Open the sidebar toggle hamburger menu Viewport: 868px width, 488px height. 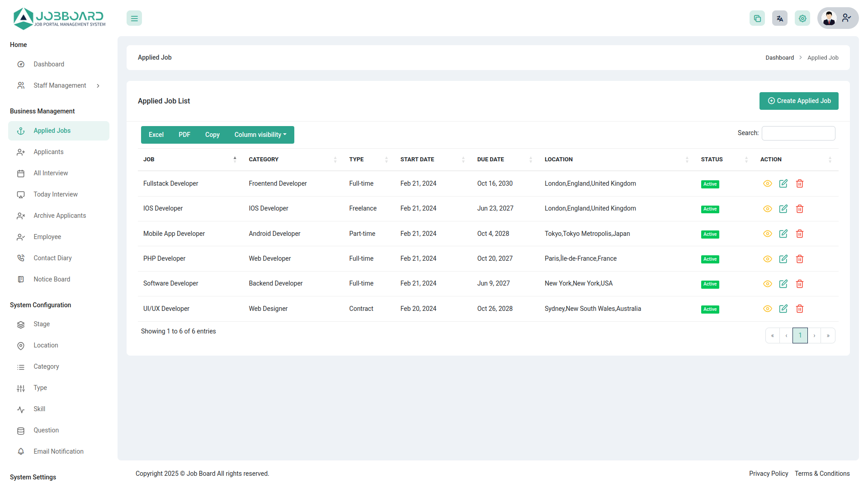134,18
